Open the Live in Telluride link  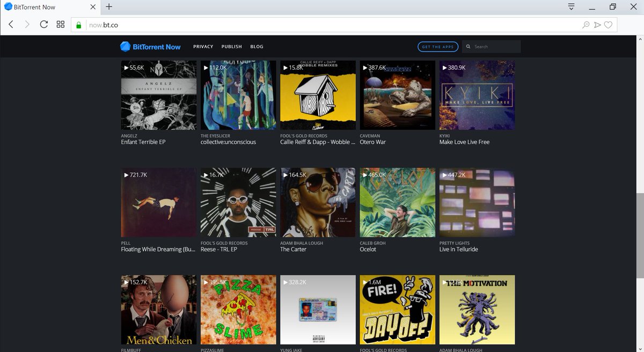459,250
